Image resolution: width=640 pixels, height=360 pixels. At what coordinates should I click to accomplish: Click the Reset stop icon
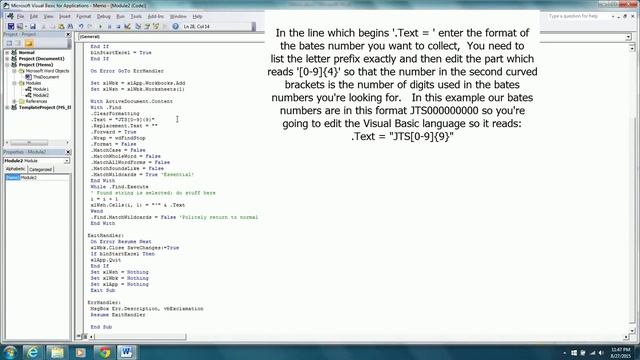coord(118,26)
